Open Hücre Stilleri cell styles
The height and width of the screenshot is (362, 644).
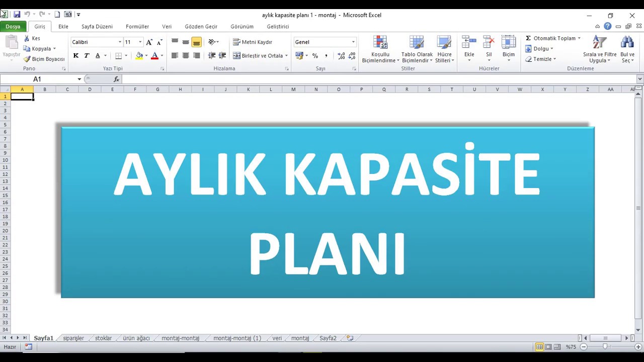point(444,49)
